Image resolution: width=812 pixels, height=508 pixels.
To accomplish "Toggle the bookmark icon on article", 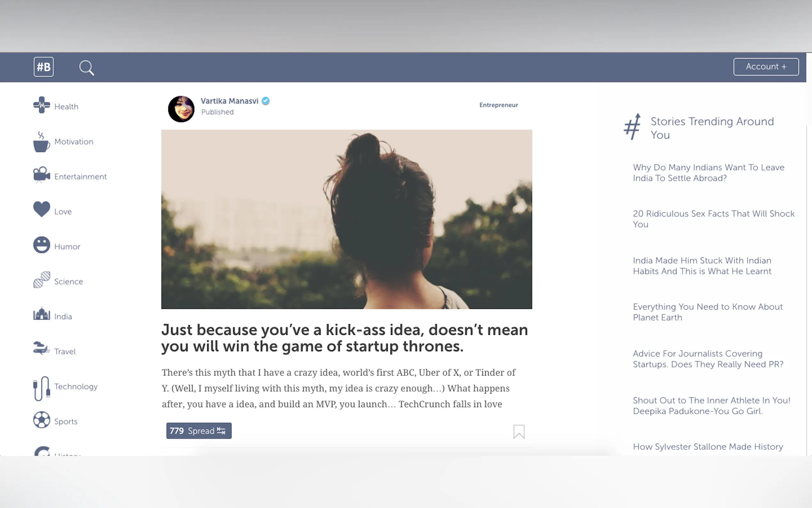I will click(x=519, y=432).
